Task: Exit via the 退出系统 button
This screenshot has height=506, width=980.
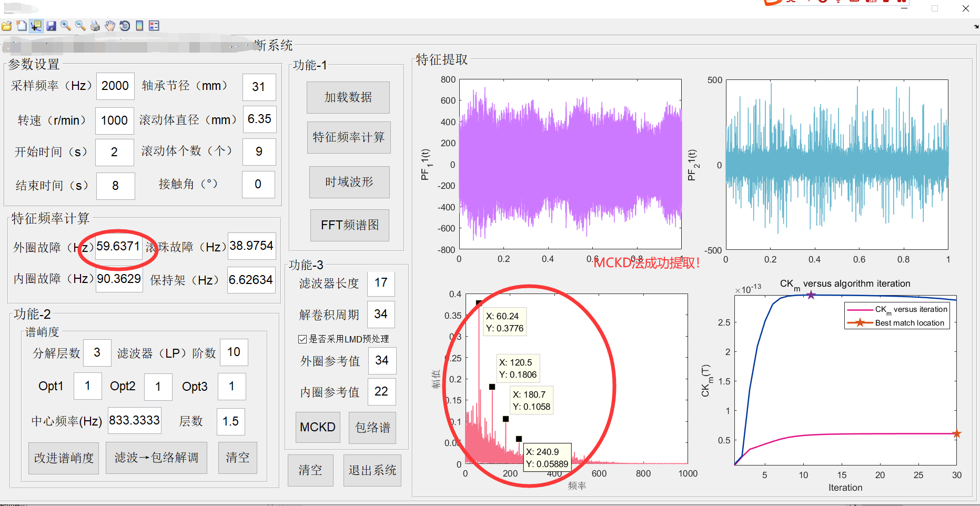Action: [x=372, y=470]
